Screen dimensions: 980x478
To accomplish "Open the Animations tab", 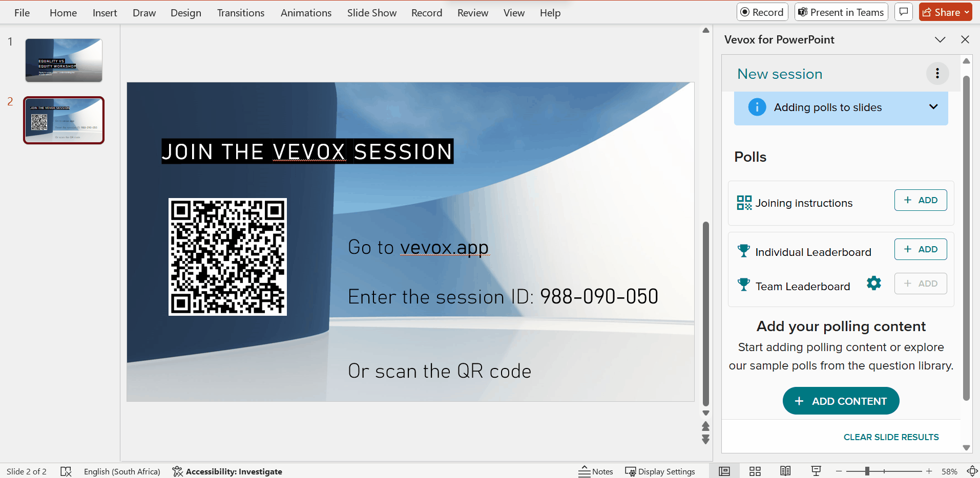I will point(306,13).
